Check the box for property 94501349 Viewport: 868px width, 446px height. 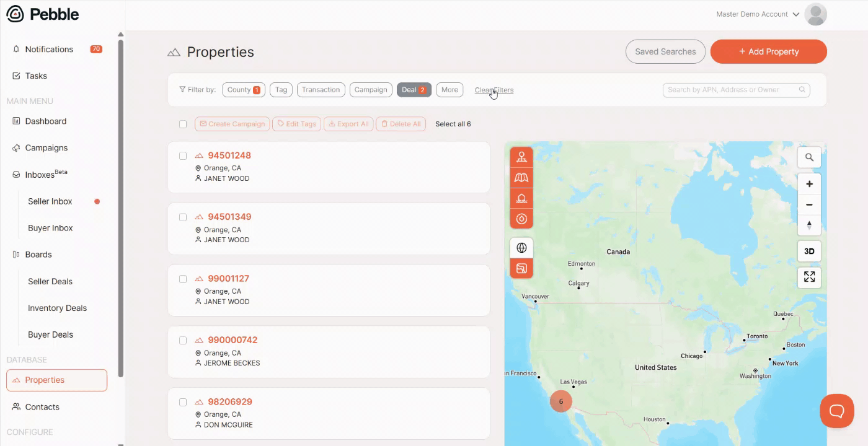[183, 217]
